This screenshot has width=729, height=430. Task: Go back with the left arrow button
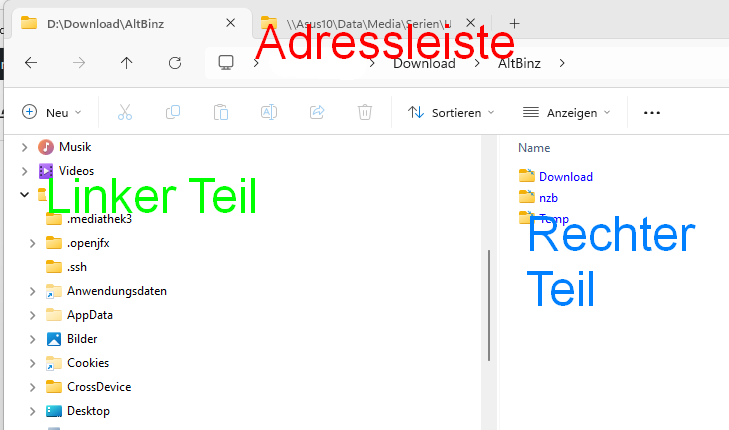point(31,63)
